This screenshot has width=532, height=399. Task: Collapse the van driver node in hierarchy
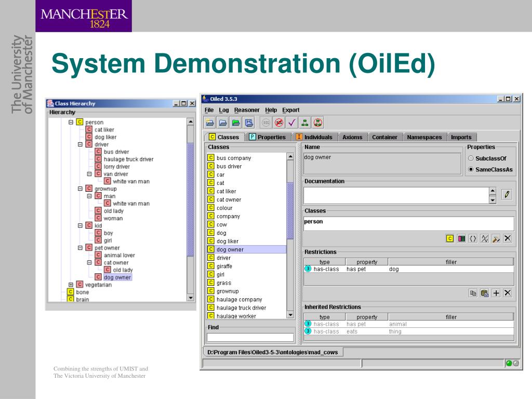click(89, 174)
